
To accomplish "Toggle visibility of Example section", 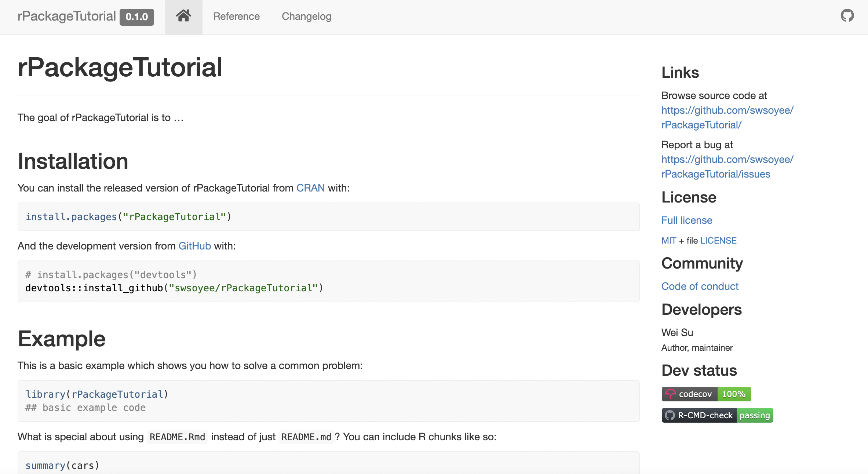I will tap(61, 339).
